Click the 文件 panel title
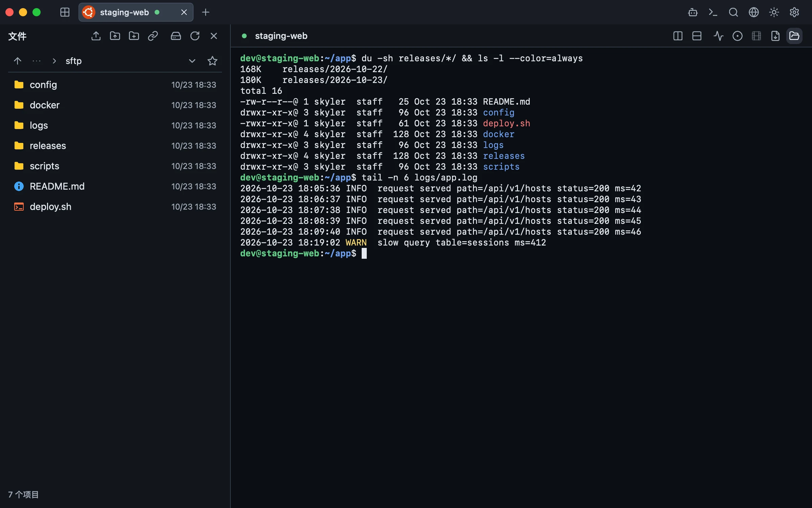The image size is (812, 508). tap(17, 36)
